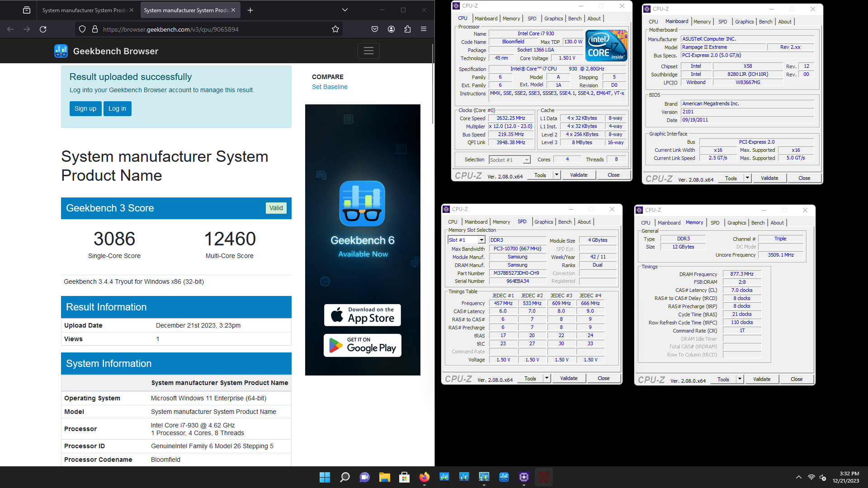The width and height of the screenshot is (868, 488).
Task: Click the browser address bar URL
Action: click(171, 29)
